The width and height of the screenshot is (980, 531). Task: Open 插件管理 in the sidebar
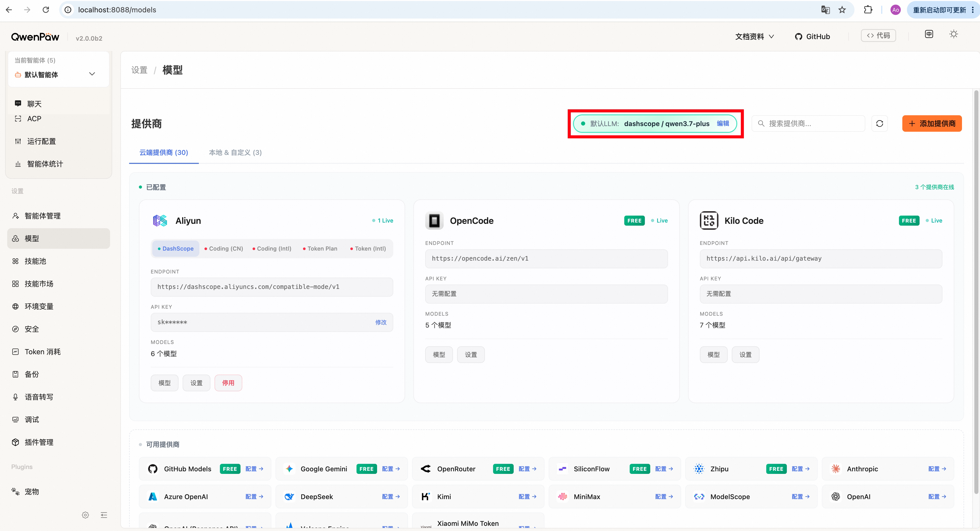pyautogui.click(x=59, y=442)
